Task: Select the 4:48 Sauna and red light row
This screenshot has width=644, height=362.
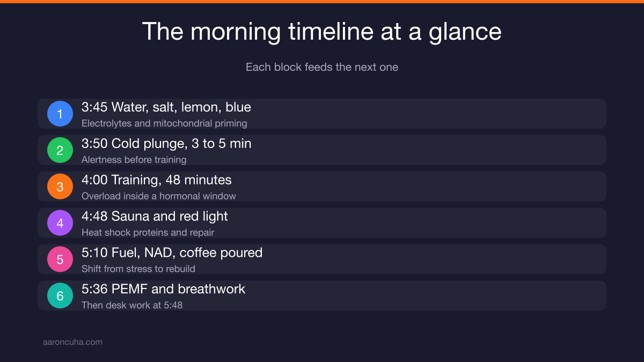Action: 322,223
